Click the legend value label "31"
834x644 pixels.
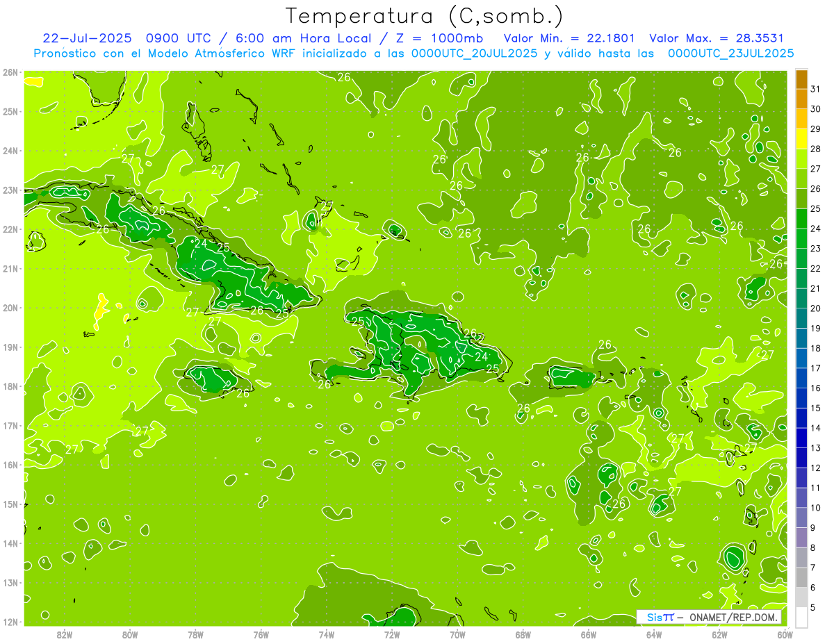click(x=815, y=89)
